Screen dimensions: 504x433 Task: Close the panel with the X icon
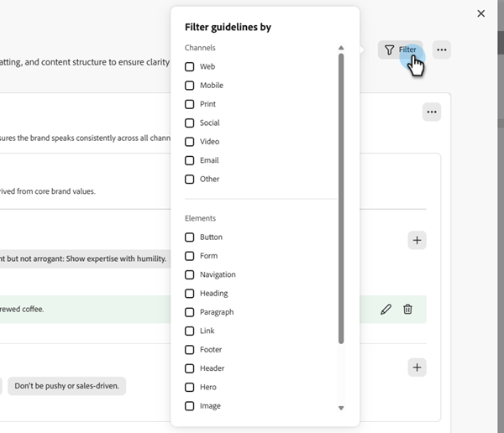point(480,13)
